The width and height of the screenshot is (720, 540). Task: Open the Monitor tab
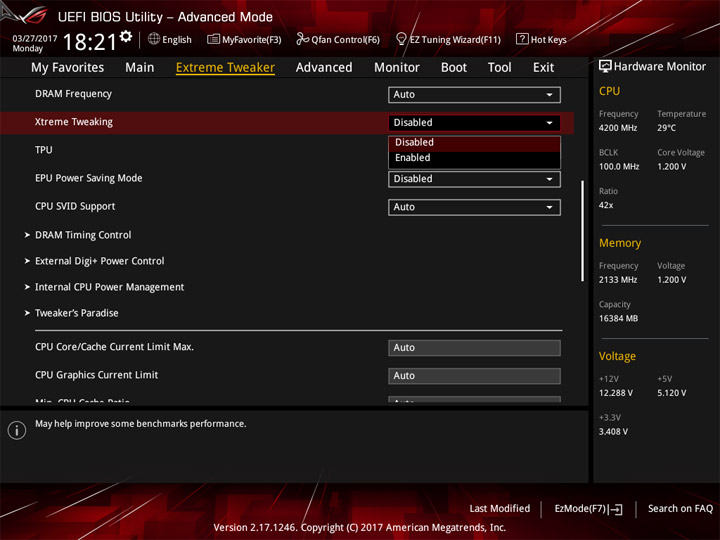[x=397, y=68]
